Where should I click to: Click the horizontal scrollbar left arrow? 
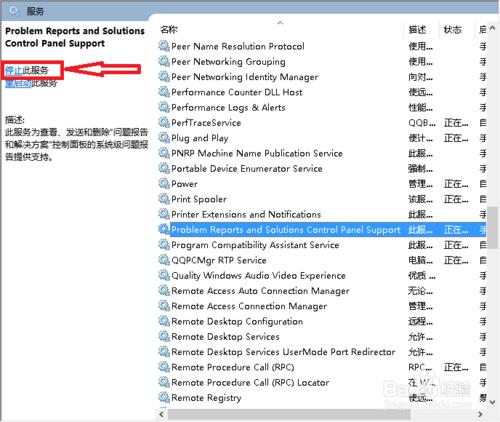162,414
